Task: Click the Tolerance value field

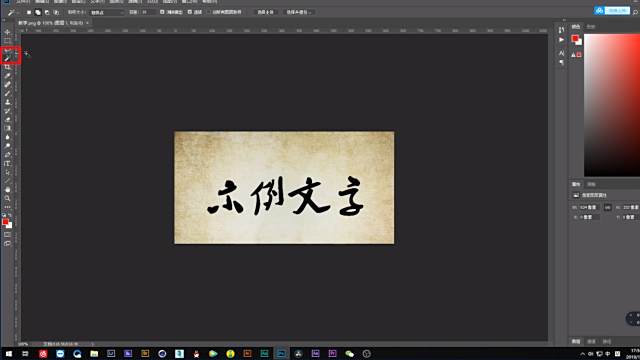Action: (x=148, y=12)
